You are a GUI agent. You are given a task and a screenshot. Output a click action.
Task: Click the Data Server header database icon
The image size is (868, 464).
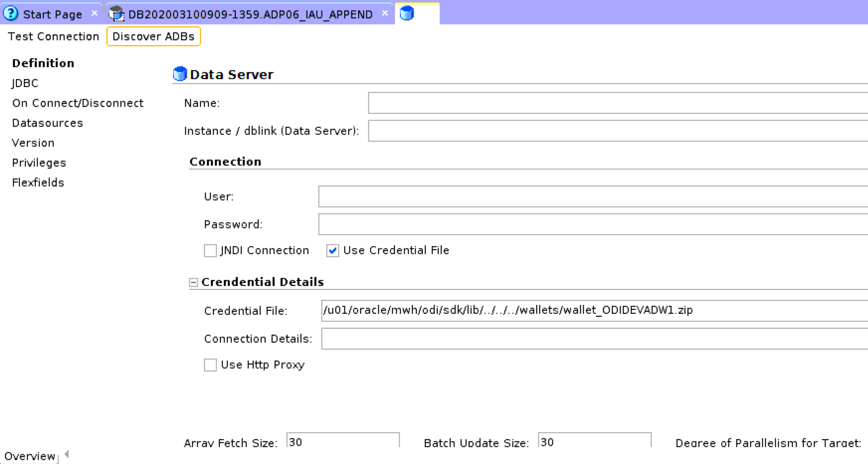click(180, 74)
